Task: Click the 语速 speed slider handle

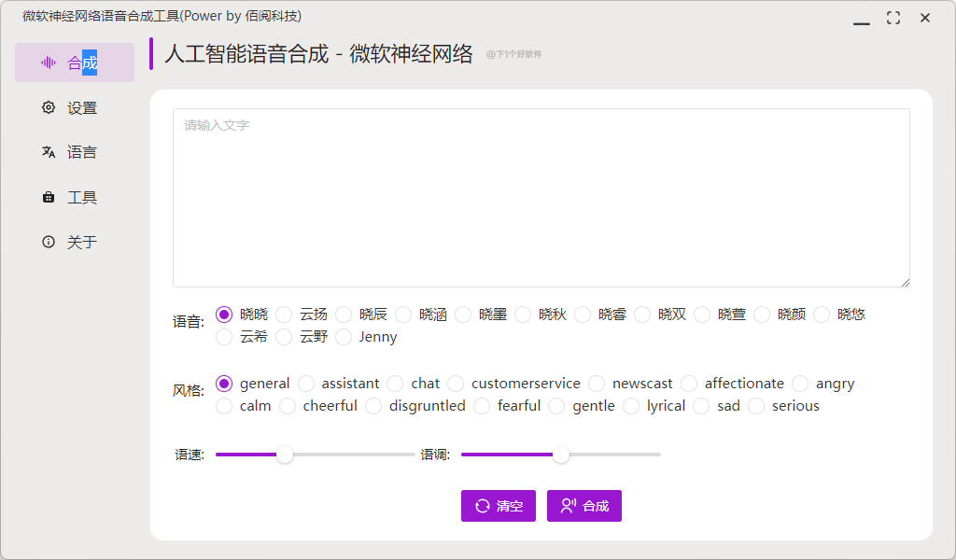Action: (285, 455)
